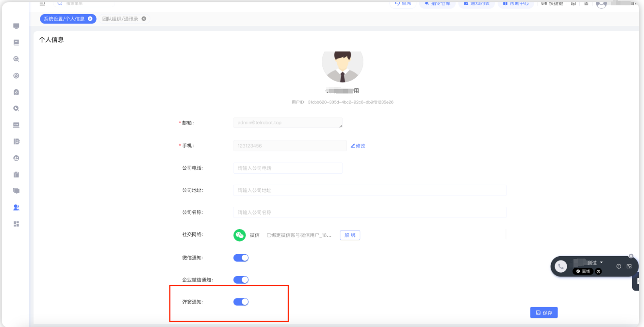Select the highlighted users icon in sidebar
Viewport: 644px width, 327px height.
pos(16,208)
